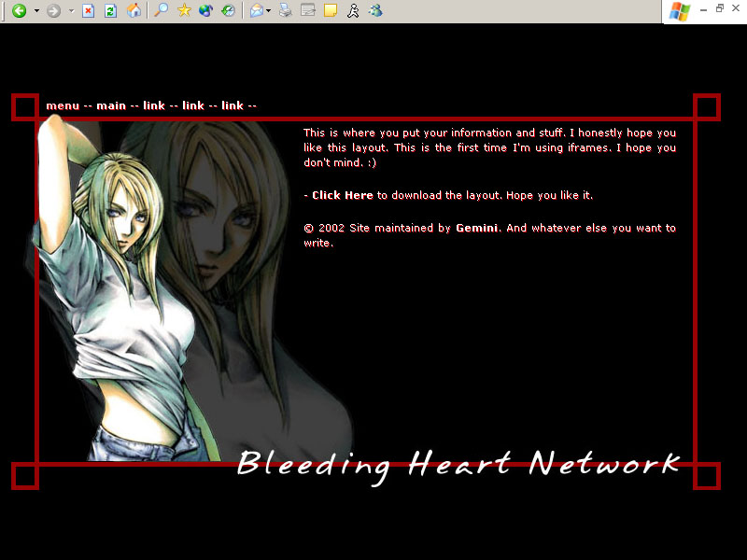Click the Forward arrow button
Viewport: 747px width, 560px height.
click(x=54, y=11)
